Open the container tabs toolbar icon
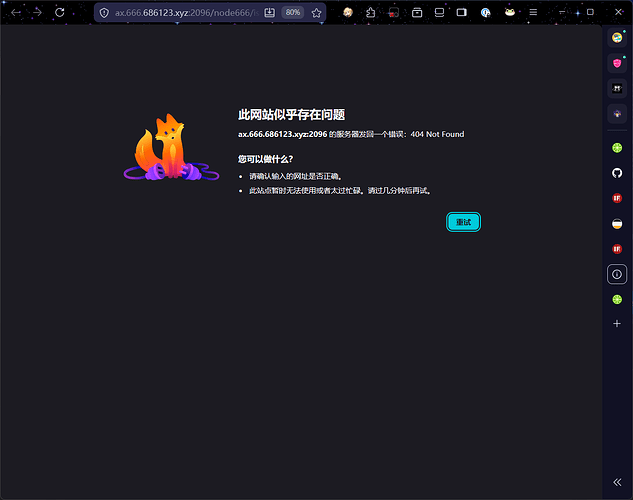633x500 pixels. [417, 13]
